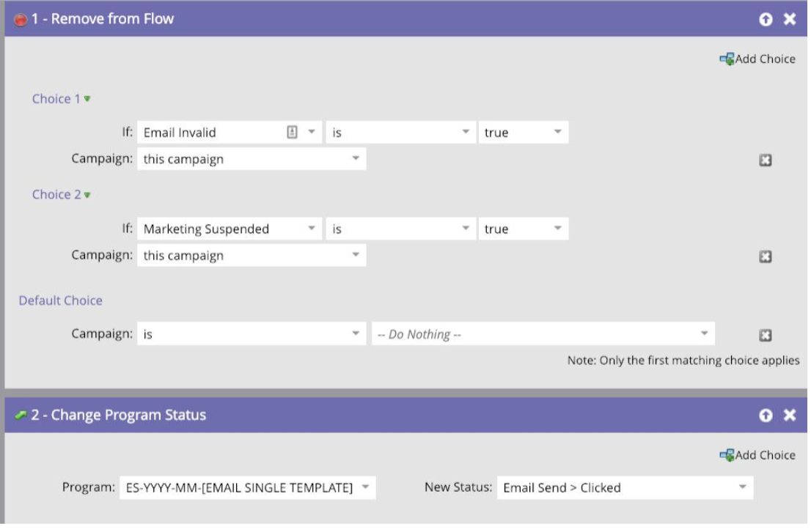
Task: Click the green Change Program Status step icon
Action: [x=20, y=415]
